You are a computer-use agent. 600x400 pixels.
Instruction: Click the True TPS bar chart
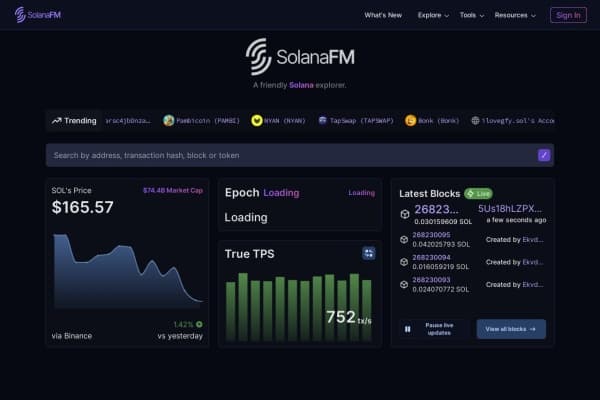point(299,307)
